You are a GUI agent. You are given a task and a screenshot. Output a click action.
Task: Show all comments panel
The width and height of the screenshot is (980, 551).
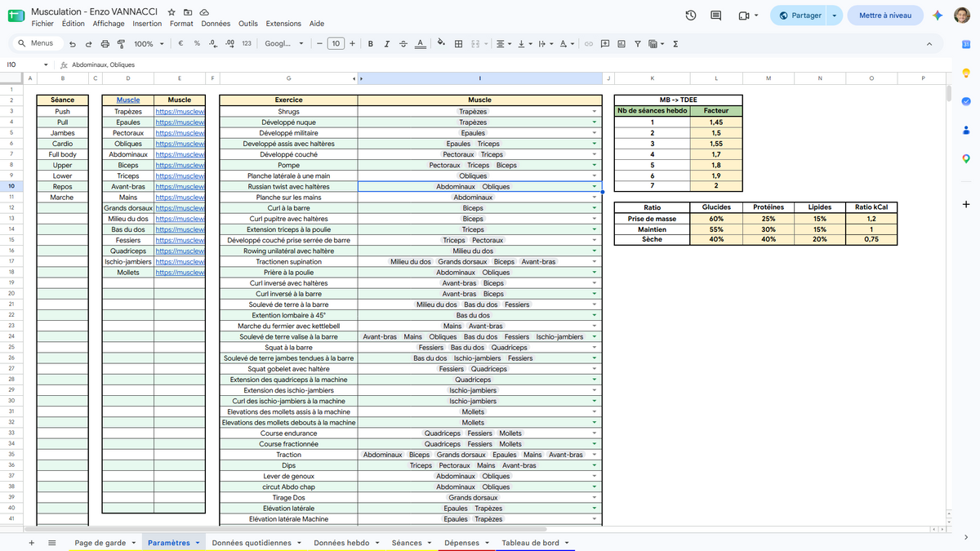716,16
